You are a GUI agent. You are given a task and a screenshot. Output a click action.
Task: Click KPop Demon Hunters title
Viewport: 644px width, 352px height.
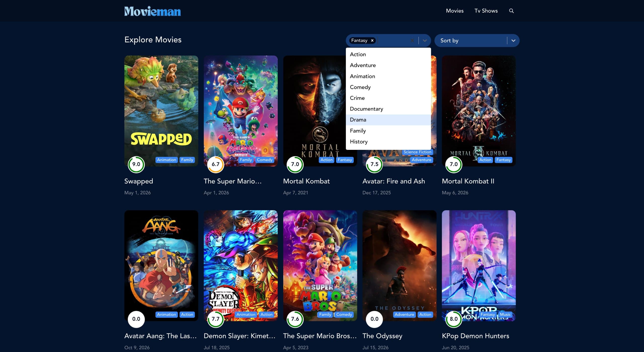pos(475,336)
